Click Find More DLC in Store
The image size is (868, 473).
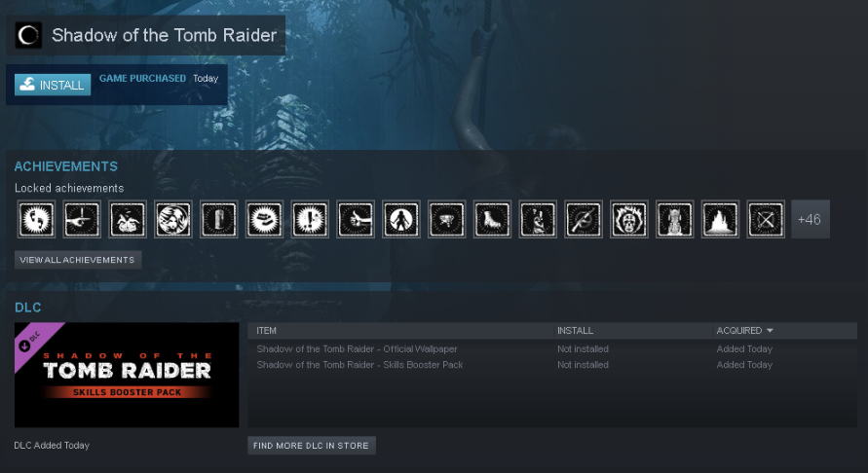[x=311, y=446]
